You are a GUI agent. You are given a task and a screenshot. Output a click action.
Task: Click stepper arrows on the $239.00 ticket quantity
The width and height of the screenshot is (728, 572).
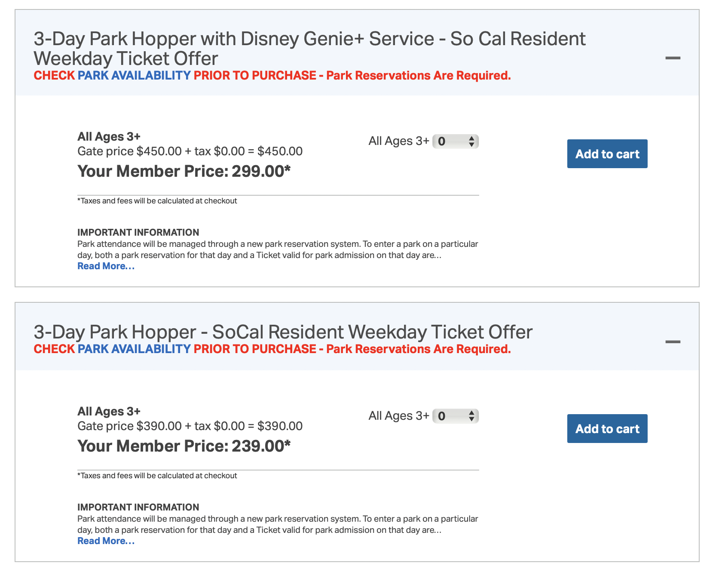[x=471, y=416]
